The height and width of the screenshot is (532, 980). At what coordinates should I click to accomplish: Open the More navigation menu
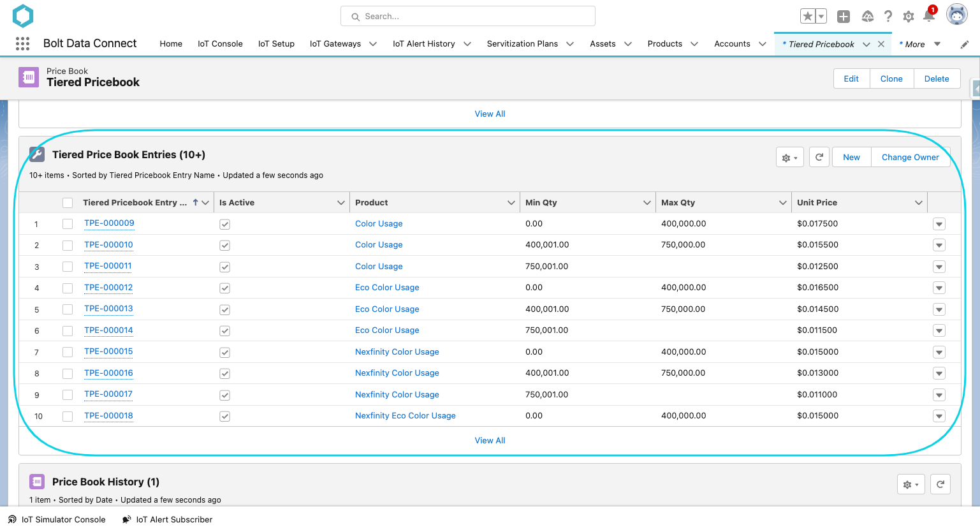[920, 44]
